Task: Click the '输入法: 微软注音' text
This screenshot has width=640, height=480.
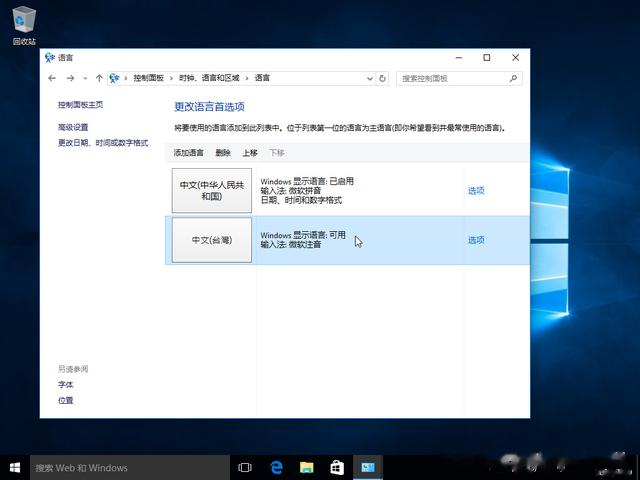Action: [291, 244]
